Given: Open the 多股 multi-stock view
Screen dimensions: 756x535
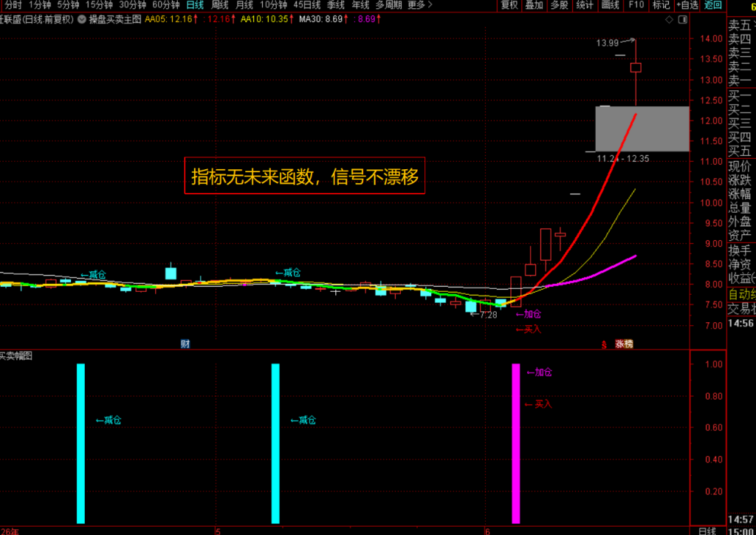Looking at the screenshot, I should pos(560,5).
